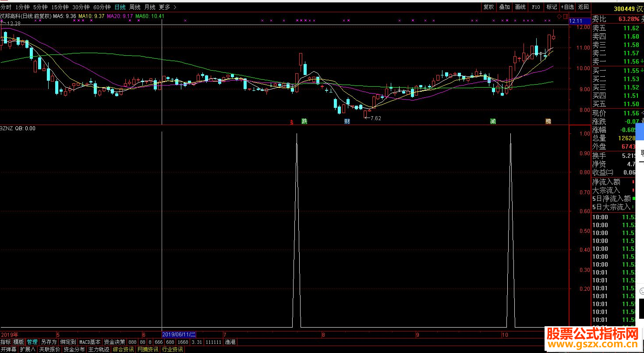Screen dimensions: 644x353
Task: Switch to the 周线 weekly chart tab
Action: [x=134, y=7]
